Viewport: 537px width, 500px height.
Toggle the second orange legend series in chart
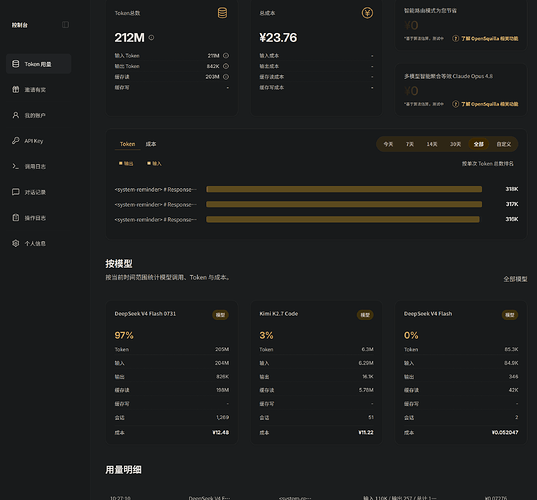pos(154,164)
